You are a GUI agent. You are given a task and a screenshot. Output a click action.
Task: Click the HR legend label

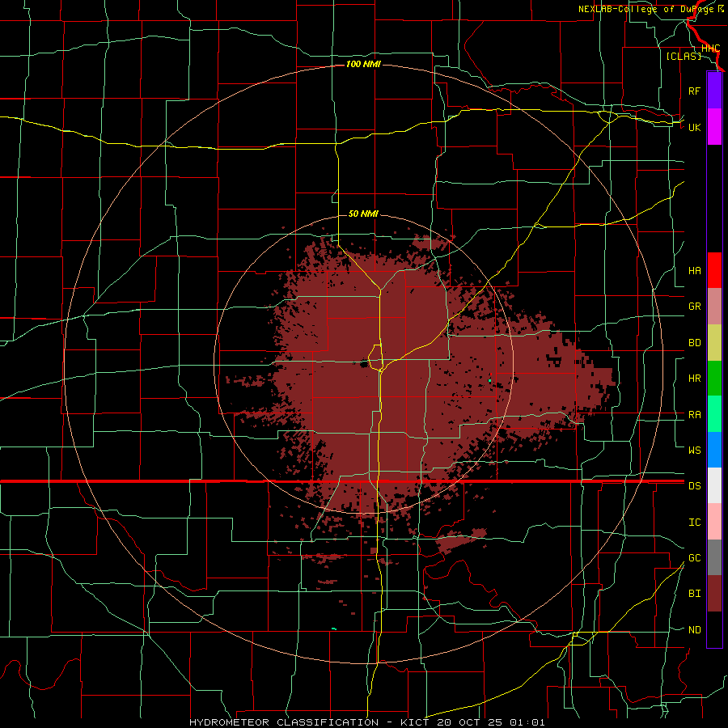(x=694, y=379)
